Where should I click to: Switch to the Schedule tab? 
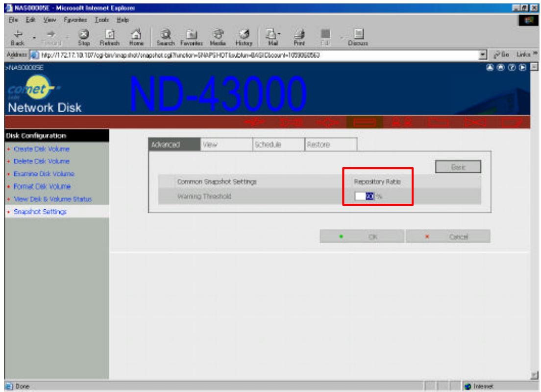point(279,145)
